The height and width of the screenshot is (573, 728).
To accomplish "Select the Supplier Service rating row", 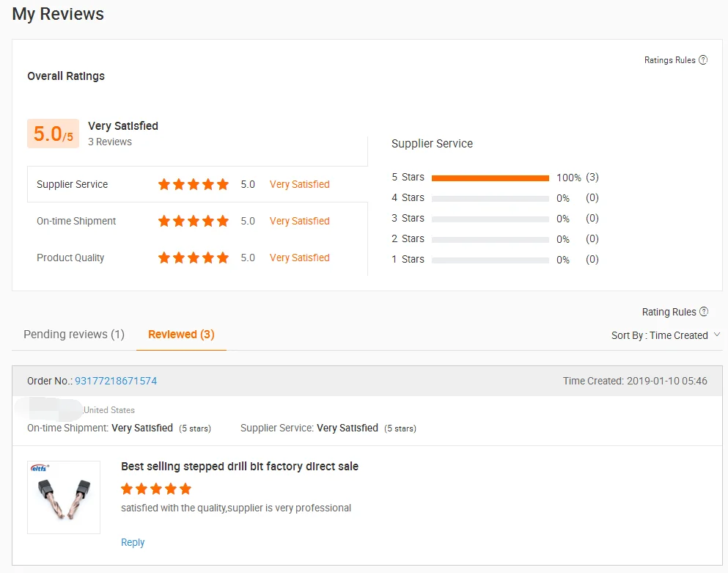I will (x=72, y=185).
